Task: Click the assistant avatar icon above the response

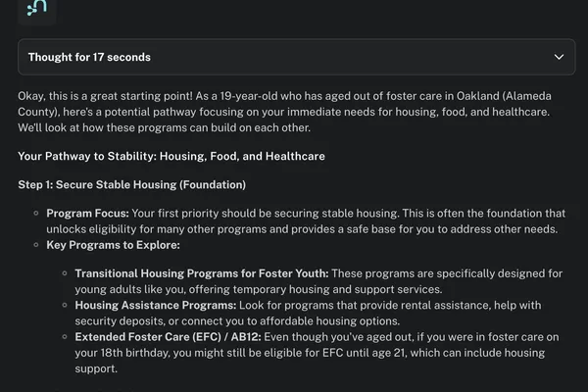Action: (x=37, y=8)
